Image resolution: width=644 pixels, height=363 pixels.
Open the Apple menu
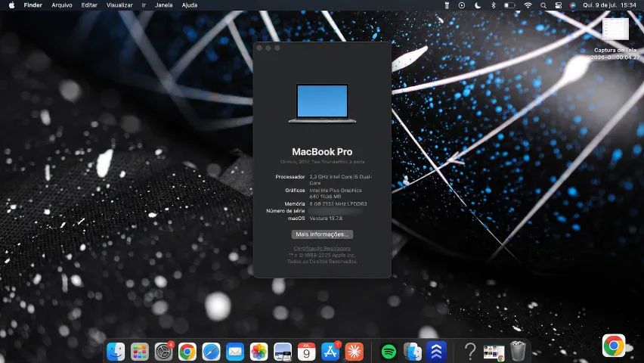pos(11,5)
